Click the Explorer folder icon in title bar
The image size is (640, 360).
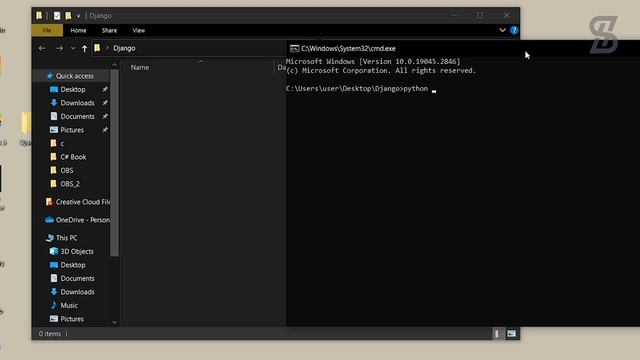click(39, 16)
